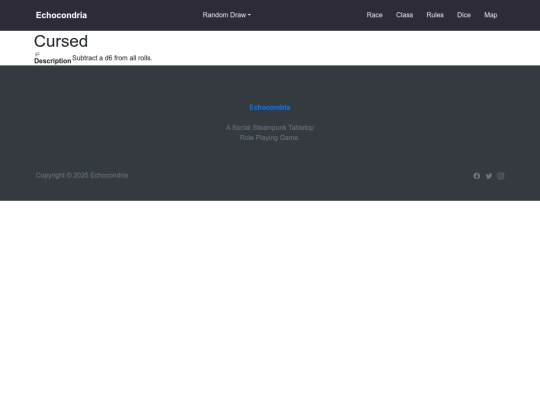Click the footer tagline 'A Social Steampunk Tabletop'
This screenshot has height=405, width=540.
[x=270, y=128]
